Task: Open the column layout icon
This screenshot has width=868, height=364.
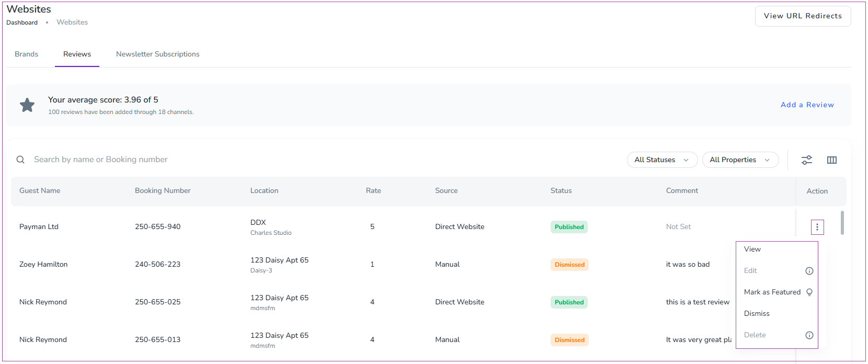Action: pos(832,160)
